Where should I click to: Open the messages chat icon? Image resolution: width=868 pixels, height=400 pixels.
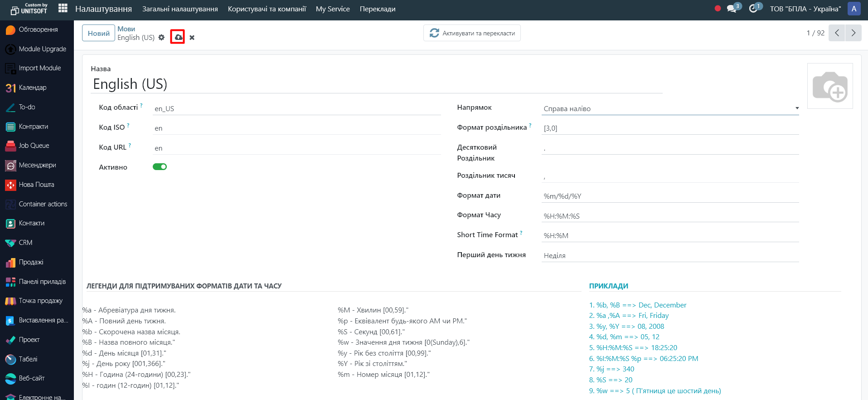click(x=732, y=9)
